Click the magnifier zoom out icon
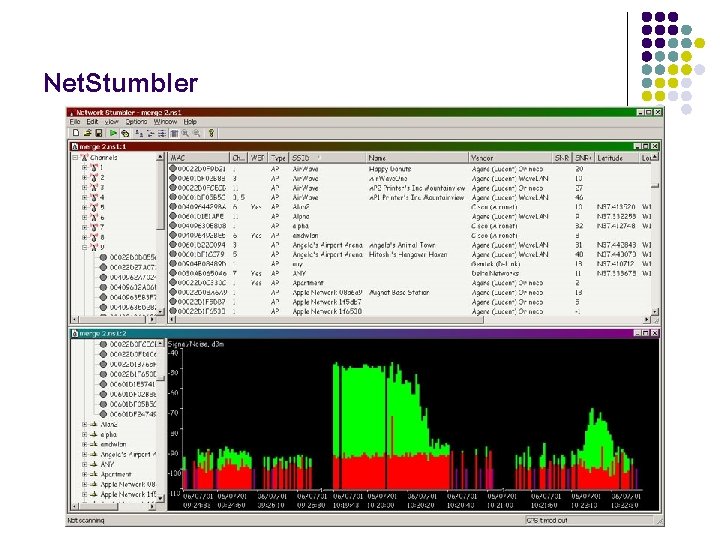This screenshot has height=540, width=720. (197, 133)
